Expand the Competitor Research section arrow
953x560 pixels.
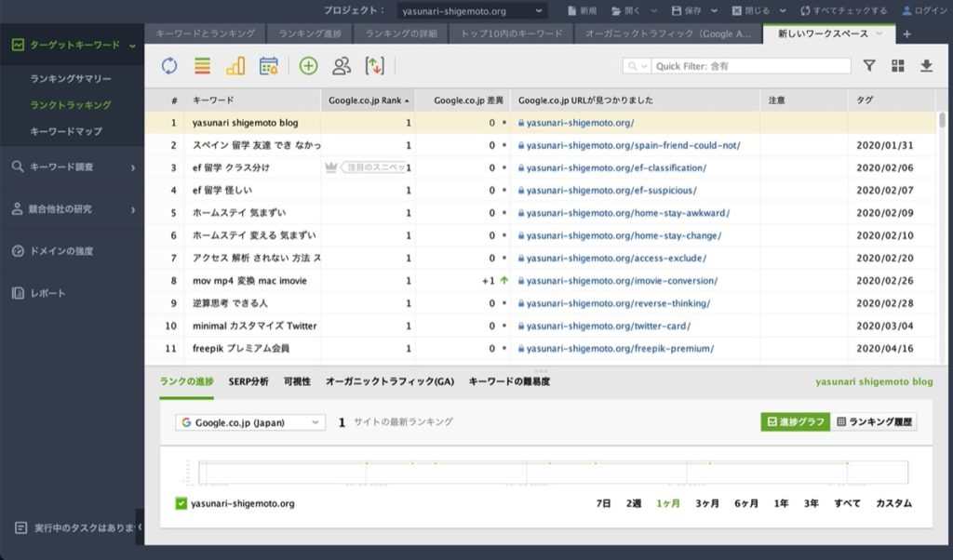tap(132, 209)
